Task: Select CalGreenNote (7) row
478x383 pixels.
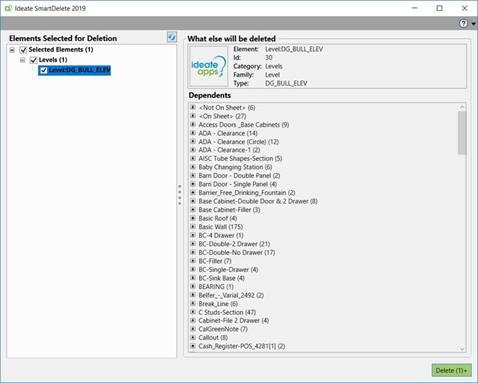Action: coord(223,329)
